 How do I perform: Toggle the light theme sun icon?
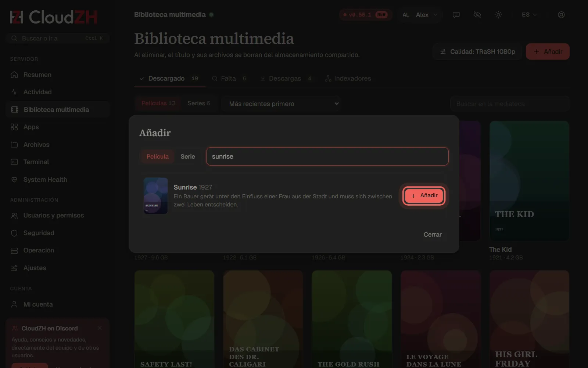click(x=498, y=15)
